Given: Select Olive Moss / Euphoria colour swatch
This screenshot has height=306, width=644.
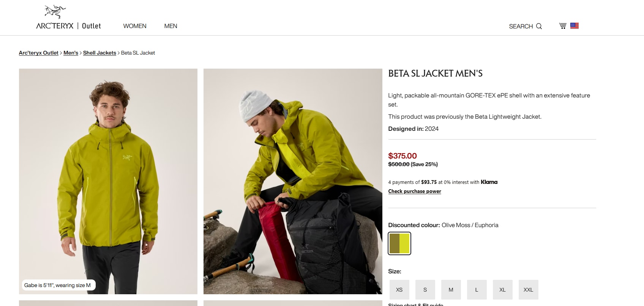Looking at the screenshot, I should 399,243.
